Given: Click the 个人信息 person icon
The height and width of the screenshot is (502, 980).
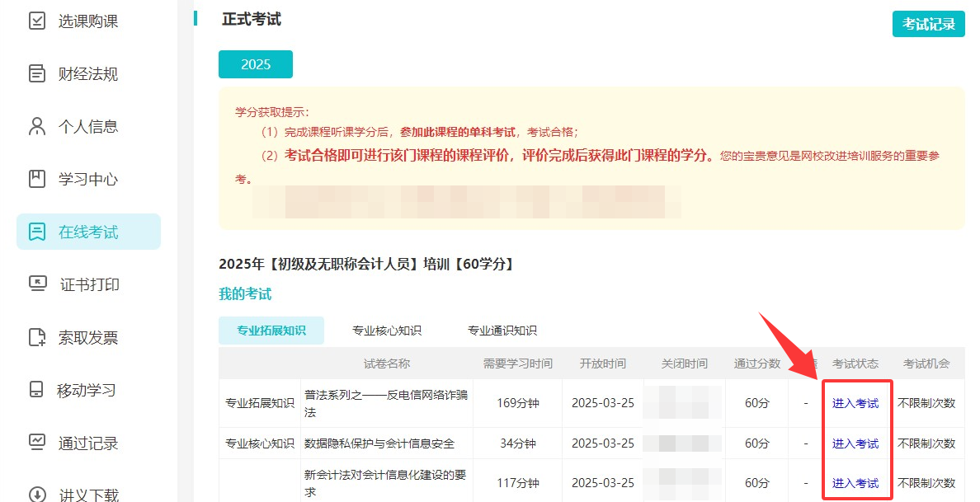Looking at the screenshot, I should click(37, 126).
